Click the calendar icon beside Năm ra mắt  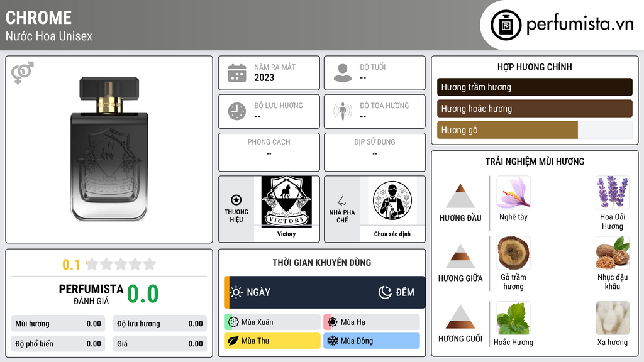click(x=237, y=73)
